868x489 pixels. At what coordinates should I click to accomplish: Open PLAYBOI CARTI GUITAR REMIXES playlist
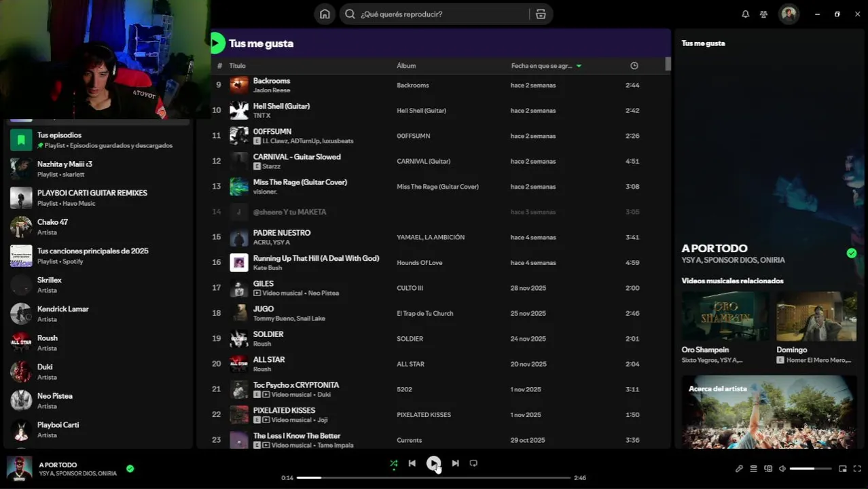coord(98,198)
